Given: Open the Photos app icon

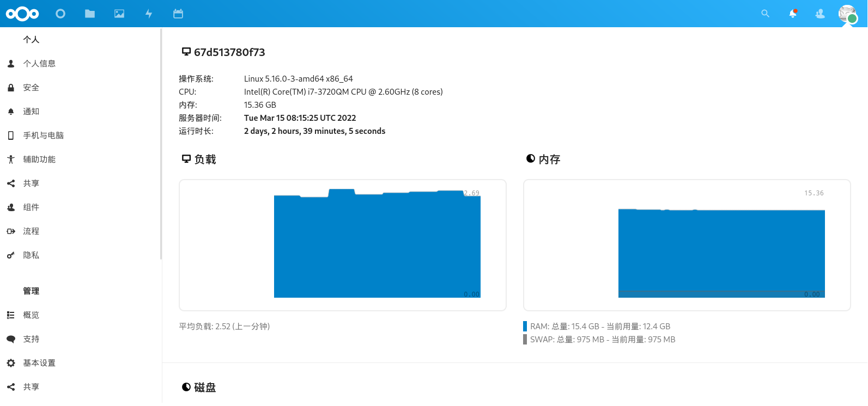Looking at the screenshot, I should pos(119,14).
